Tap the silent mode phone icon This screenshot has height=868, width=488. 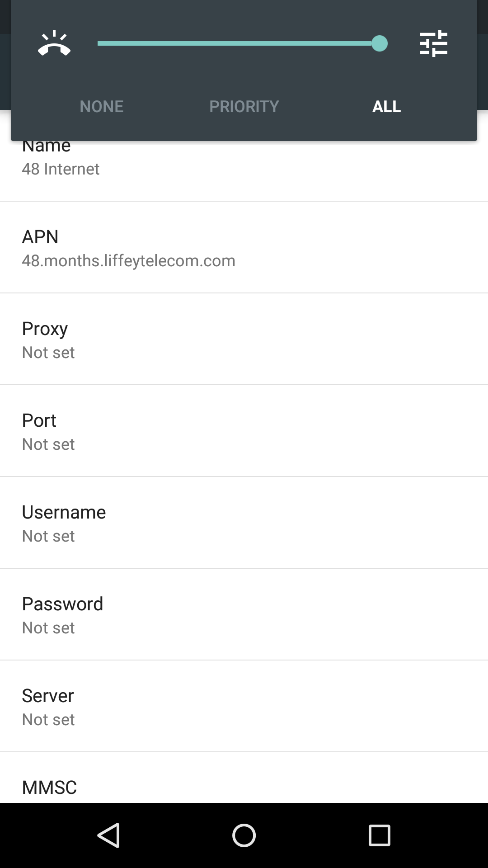pyautogui.click(x=54, y=43)
